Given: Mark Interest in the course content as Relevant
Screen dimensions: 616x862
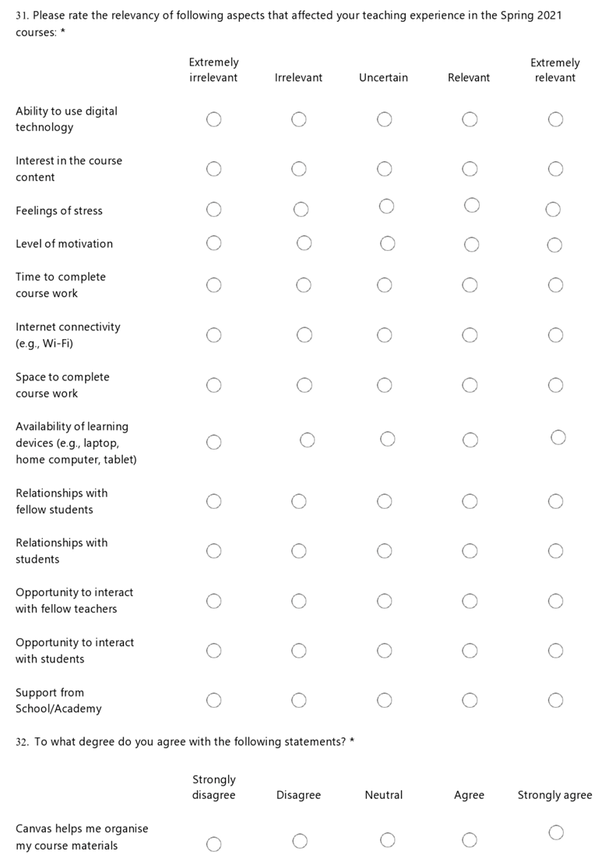Looking at the screenshot, I should tap(470, 169).
